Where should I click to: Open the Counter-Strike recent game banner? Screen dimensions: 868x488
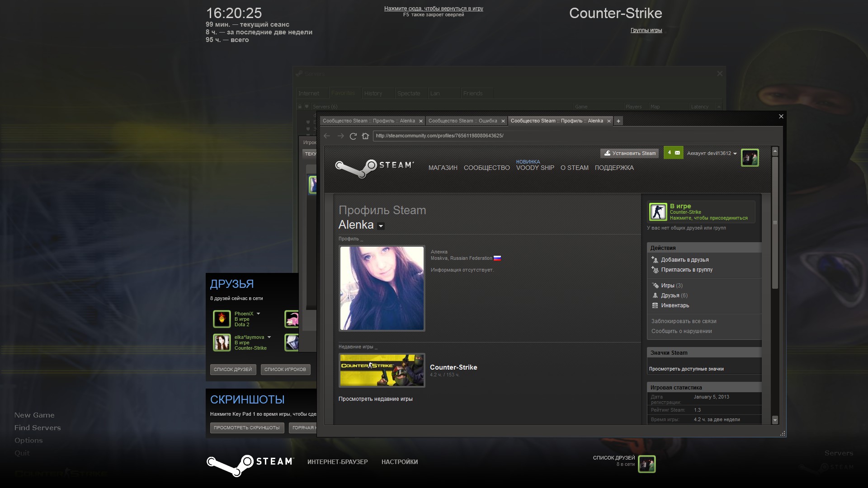(382, 370)
